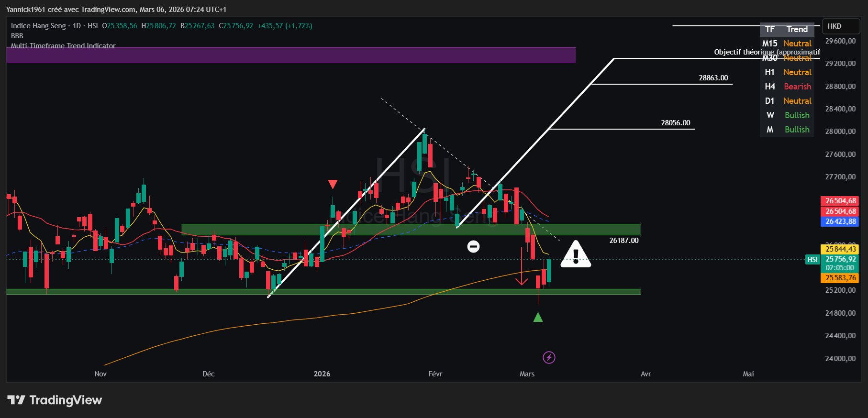
Task: Click the blue 26423,88 price label
Action: [x=840, y=221]
